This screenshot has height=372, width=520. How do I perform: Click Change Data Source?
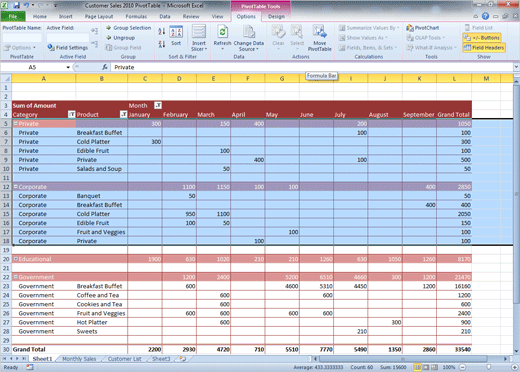coord(249,38)
